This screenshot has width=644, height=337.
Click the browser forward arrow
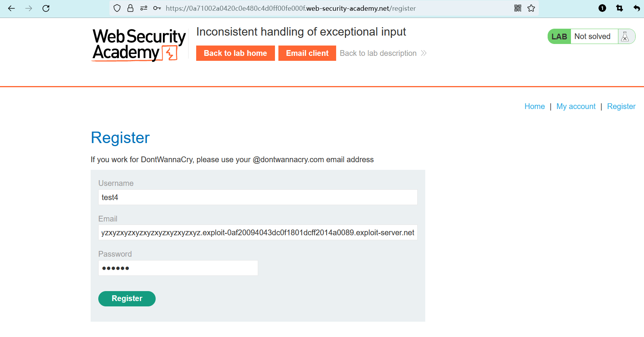click(29, 8)
